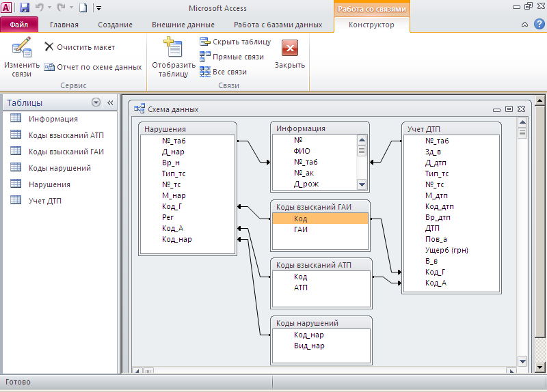This screenshot has width=547, height=392.
Task: Collapse the navigation pane with double chevron
Action: click(110, 102)
